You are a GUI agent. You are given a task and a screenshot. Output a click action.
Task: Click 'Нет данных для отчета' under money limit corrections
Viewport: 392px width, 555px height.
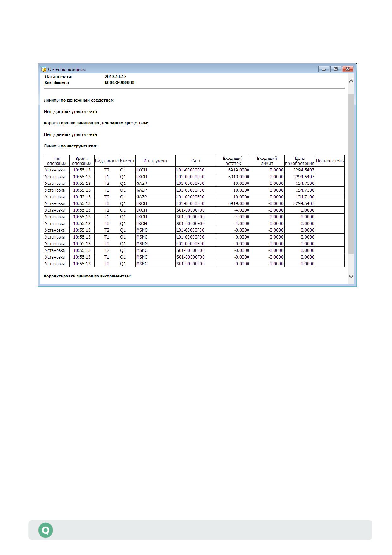(x=70, y=134)
